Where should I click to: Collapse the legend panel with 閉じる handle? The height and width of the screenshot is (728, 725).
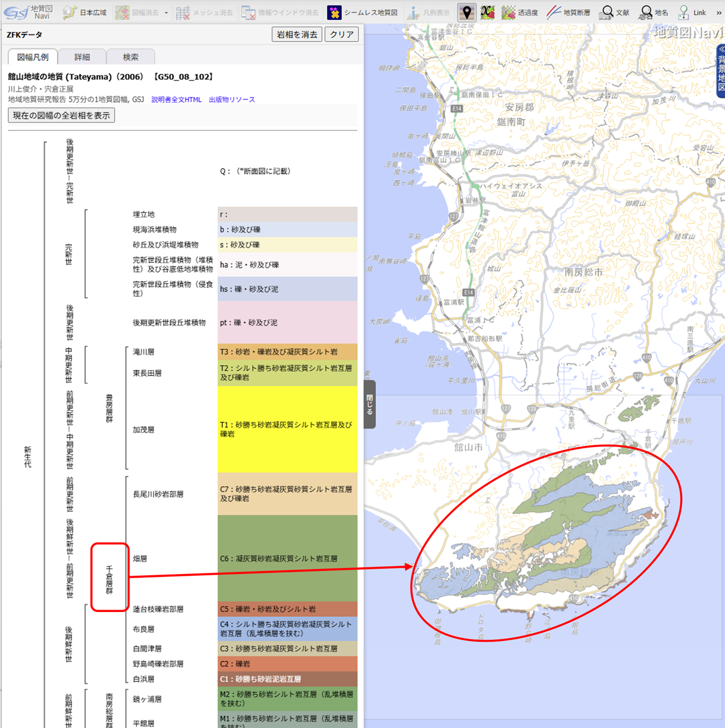click(370, 404)
